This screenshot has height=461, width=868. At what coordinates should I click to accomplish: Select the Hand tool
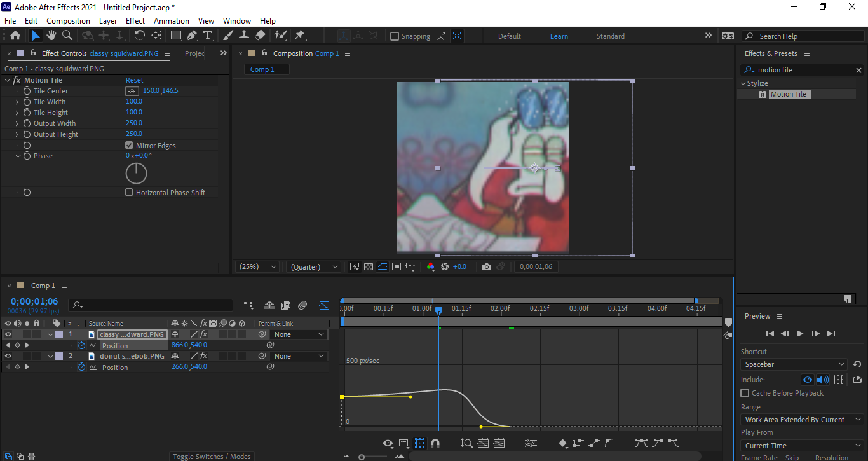click(51, 36)
